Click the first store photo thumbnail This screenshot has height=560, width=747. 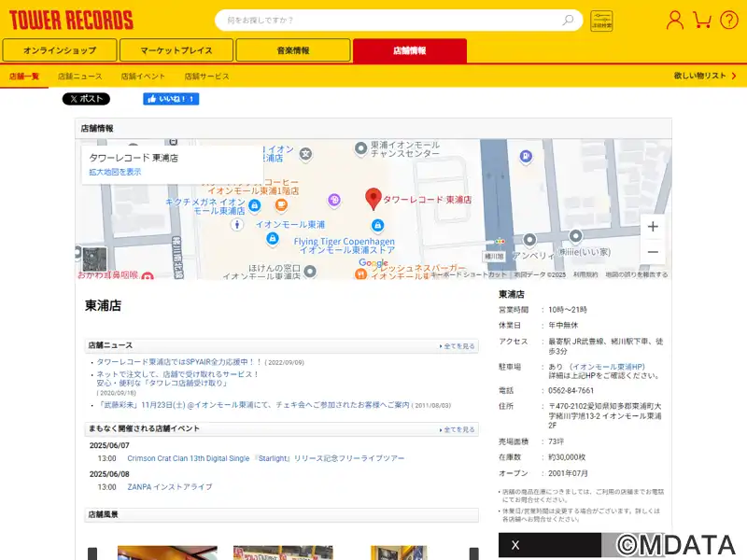coord(167,553)
